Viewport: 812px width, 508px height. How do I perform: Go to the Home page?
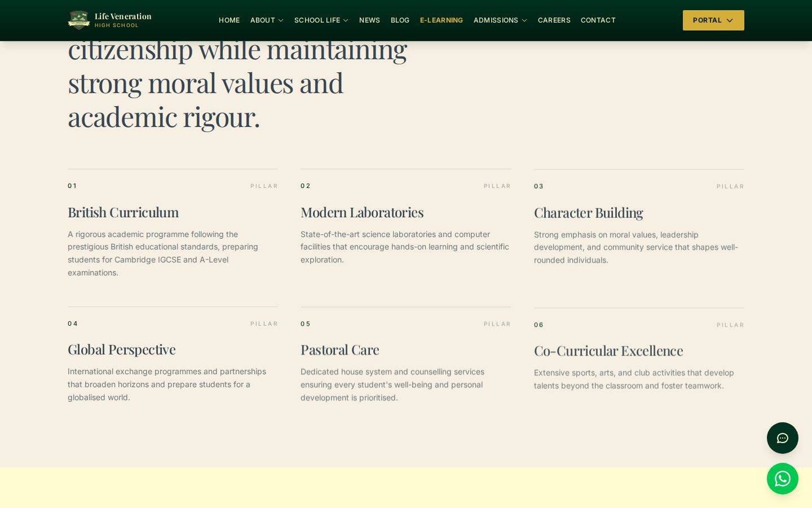(229, 20)
